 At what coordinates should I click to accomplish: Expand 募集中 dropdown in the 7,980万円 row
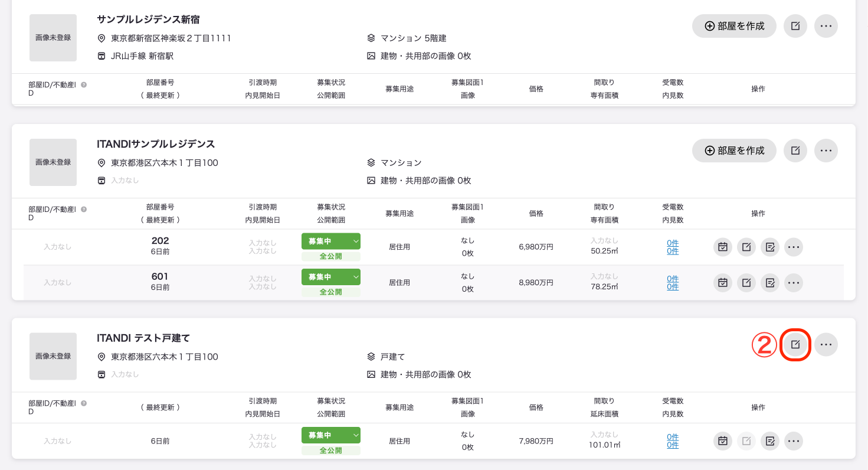click(x=331, y=435)
